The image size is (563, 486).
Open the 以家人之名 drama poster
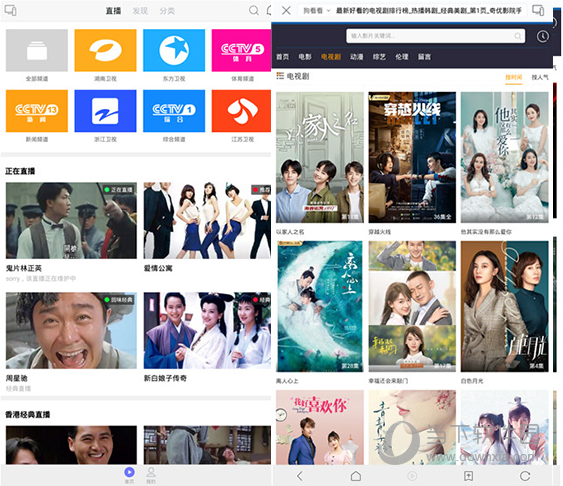[320, 157]
